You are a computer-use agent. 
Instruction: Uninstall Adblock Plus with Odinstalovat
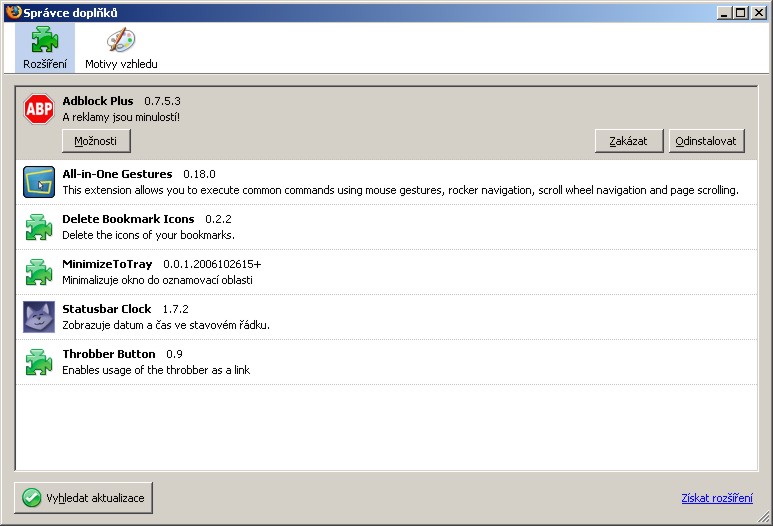point(707,141)
